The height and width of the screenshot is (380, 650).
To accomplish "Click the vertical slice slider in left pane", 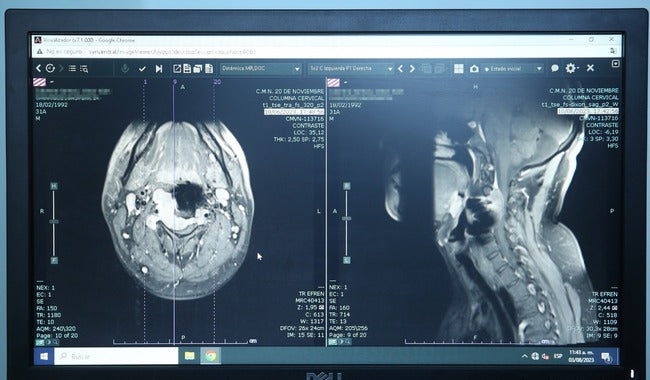I will coord(54,223).
